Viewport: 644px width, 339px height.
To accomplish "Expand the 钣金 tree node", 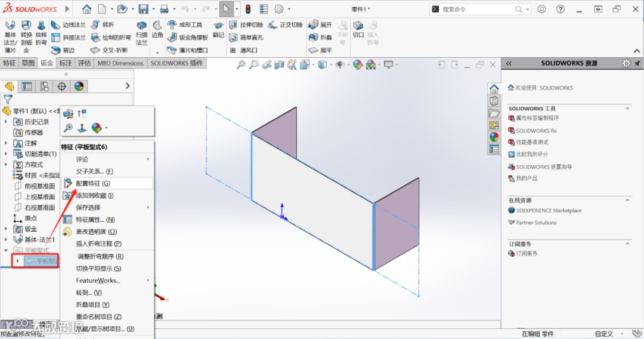I will 6,229.
